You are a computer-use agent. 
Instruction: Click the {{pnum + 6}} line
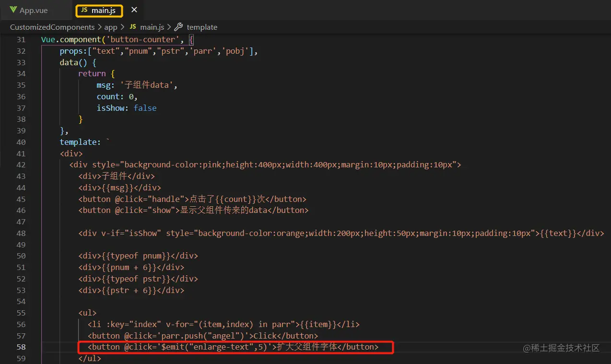(131, 267)
